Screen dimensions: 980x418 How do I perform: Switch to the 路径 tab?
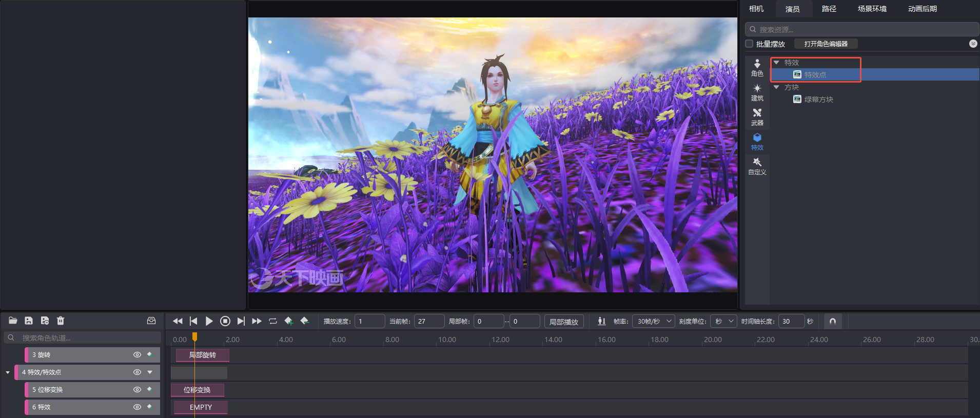tap(829, 9)
